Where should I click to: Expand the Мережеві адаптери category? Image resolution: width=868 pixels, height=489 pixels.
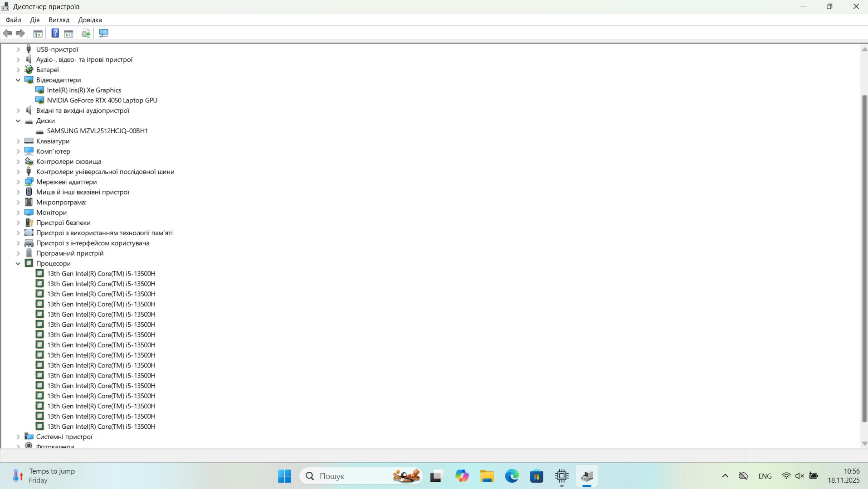coord(18,182)
